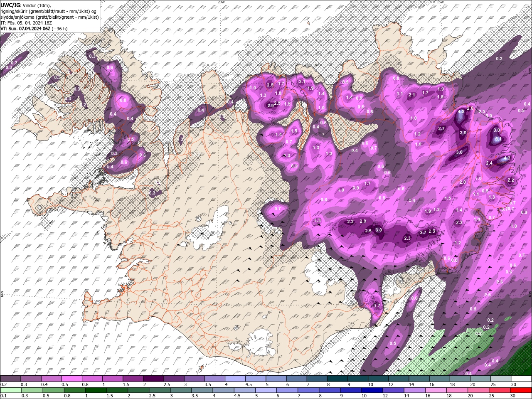This screenshot has height=399, width=532.
Task: Click rain legend swatch between 1 and 1.5
Action: [x=96, y=391]
